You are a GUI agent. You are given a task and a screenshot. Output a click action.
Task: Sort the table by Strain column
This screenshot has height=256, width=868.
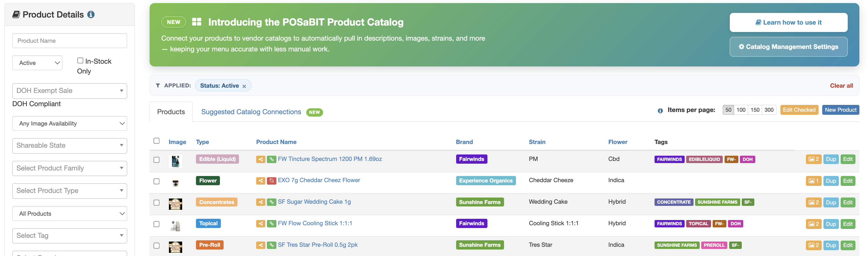[537, 142]
